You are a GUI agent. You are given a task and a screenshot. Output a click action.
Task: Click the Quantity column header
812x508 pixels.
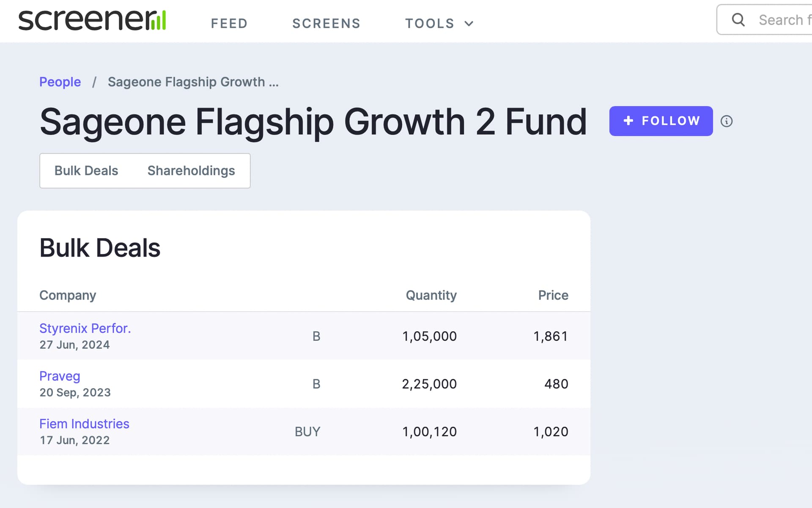(x=431, y=295)
